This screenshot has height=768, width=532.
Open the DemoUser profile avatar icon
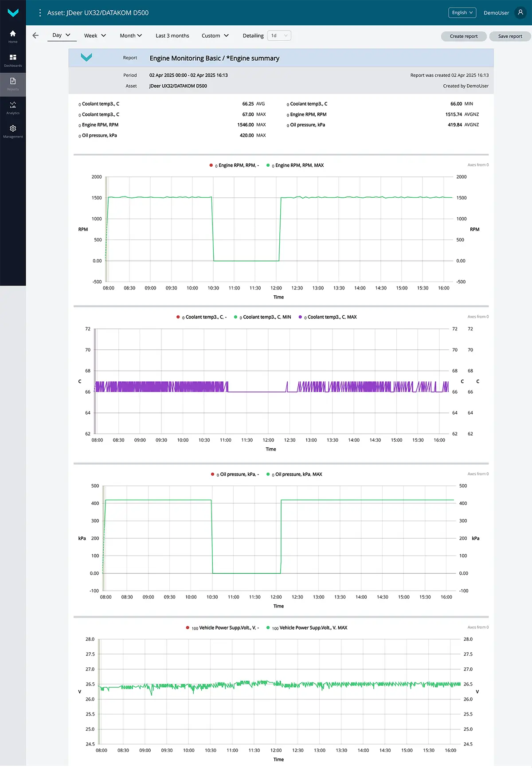coord(520,12)
